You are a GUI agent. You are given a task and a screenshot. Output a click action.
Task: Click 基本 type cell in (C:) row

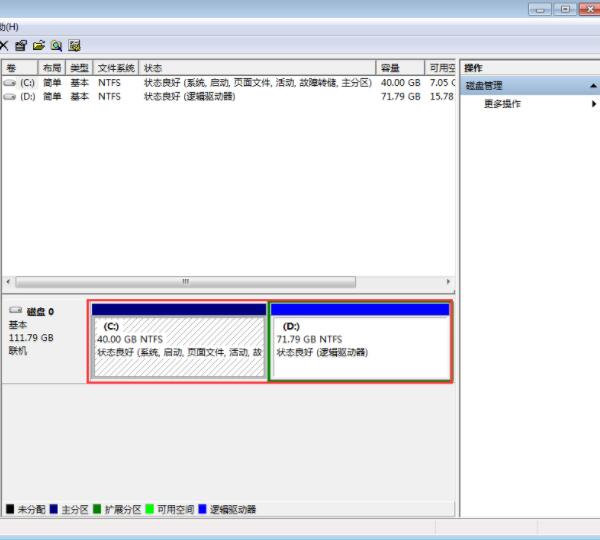tap(80, 83)
